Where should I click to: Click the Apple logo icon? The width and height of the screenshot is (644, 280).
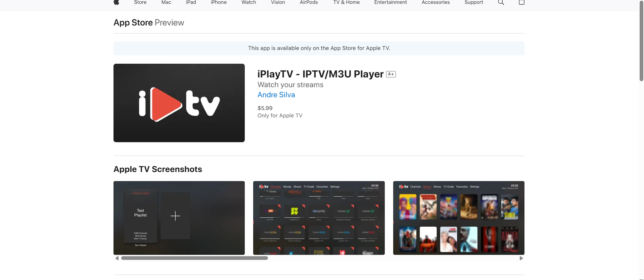point(117,2)
